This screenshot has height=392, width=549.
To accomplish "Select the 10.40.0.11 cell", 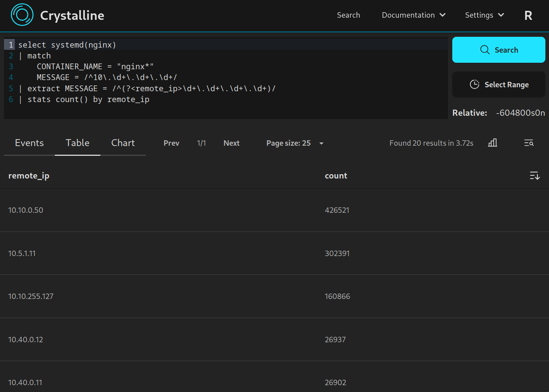I will click(25, 383).
